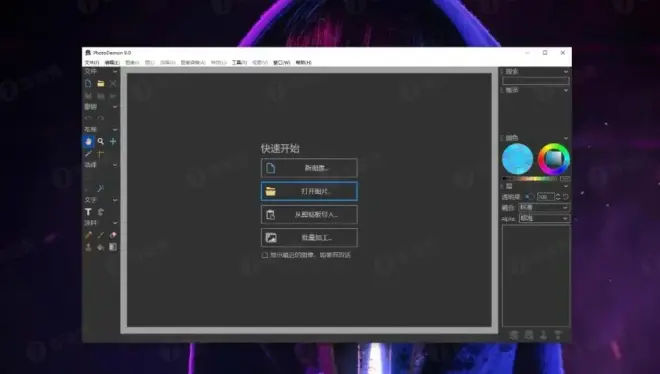
Task: Select the Pencil tool
Action: click(88, 235)
